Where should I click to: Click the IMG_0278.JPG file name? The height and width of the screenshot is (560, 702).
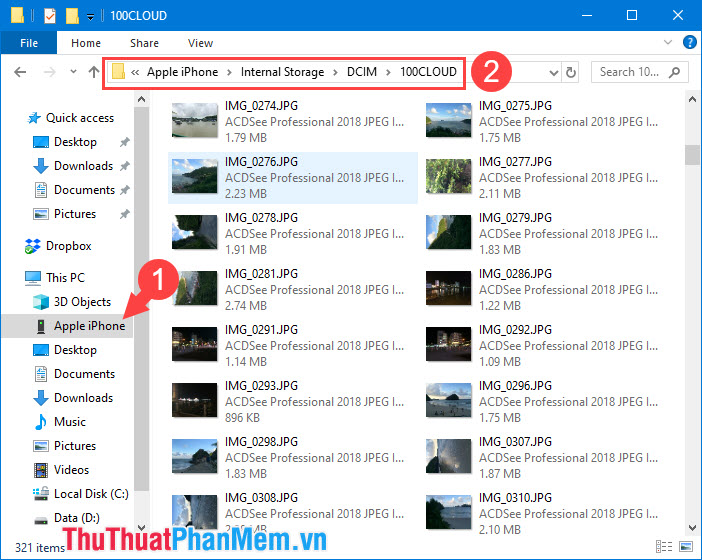(x=261, y=218)
